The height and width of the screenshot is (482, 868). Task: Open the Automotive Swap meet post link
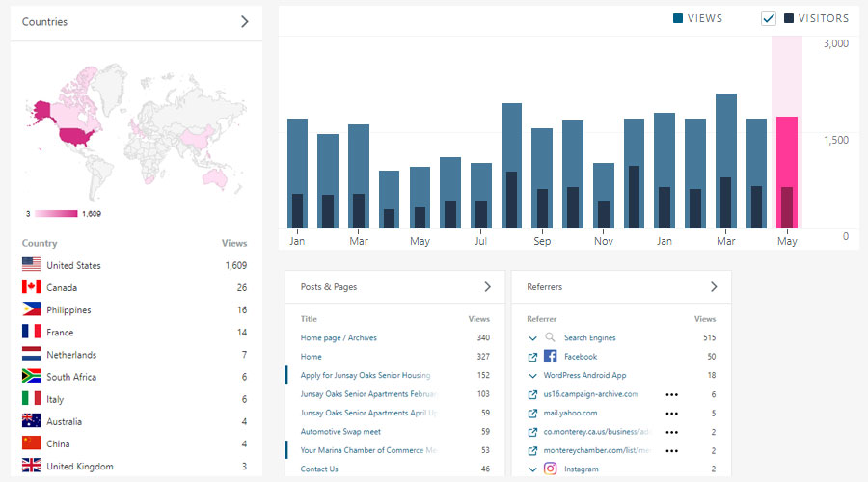click(x=340, y=432)
